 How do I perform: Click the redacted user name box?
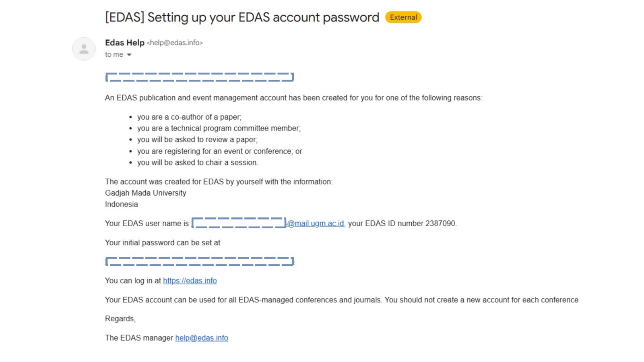(x=239, y=223)
